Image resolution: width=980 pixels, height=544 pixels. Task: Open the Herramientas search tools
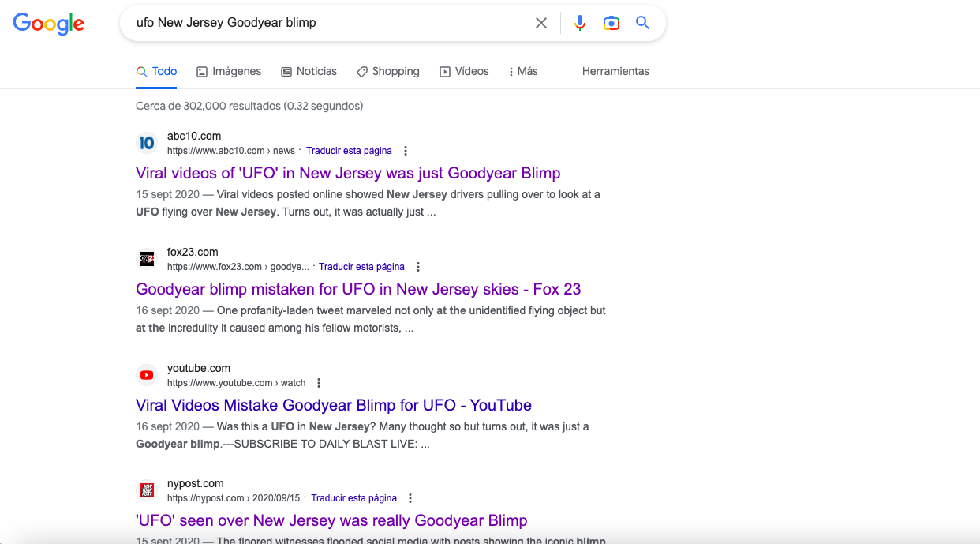pos(615,71)
